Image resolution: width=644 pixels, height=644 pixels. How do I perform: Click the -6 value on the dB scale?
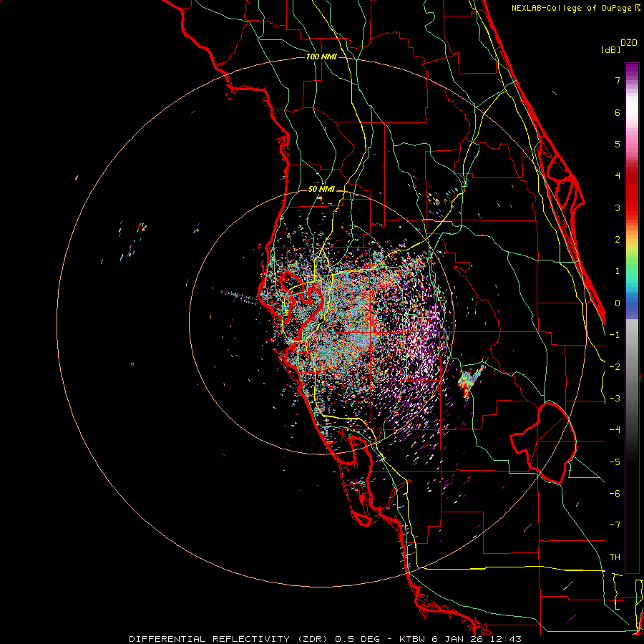click(615, 494)
